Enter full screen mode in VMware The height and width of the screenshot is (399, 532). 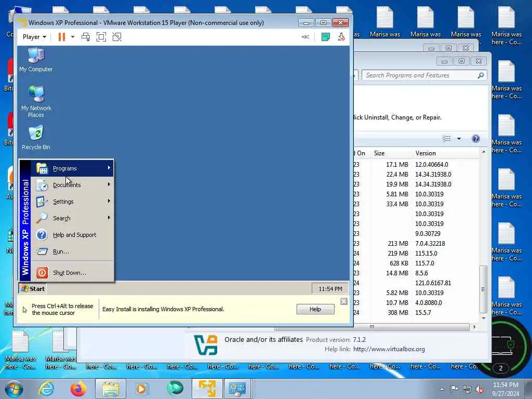101,37
